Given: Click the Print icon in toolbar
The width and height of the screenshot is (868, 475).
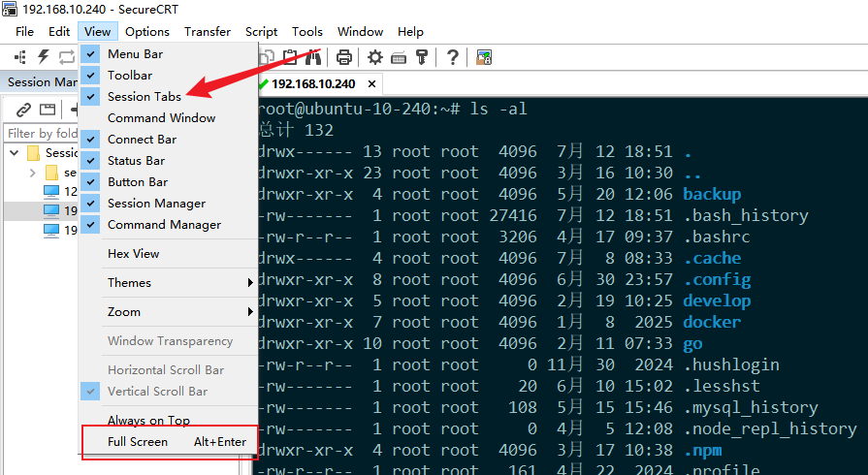Looking at the screenshot, I should click(x=343, y=57).
